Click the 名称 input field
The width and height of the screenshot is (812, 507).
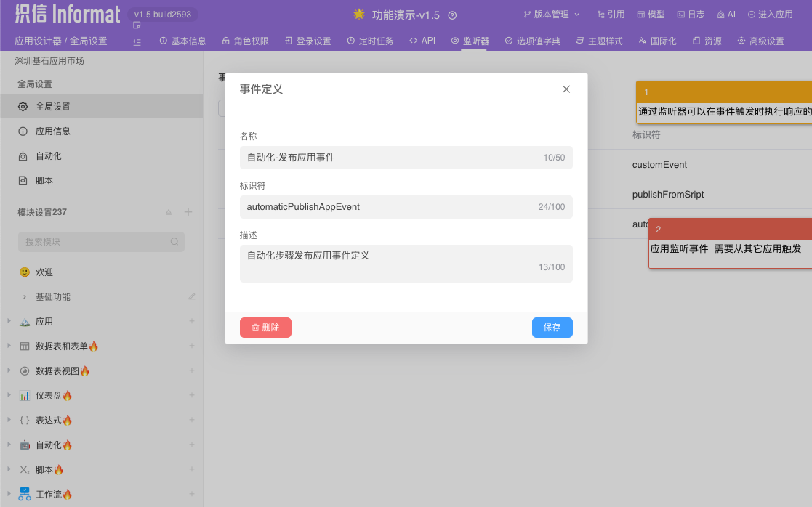point(393,158)
